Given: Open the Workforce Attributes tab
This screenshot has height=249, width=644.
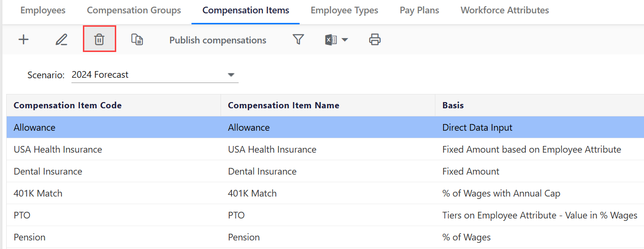Looking at the screenshot, I should (x=504, y=10).
